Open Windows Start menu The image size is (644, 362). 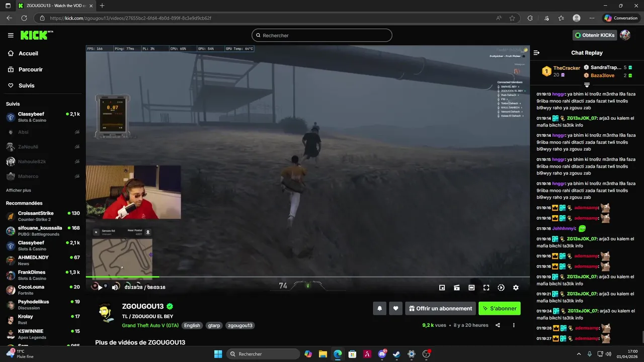(218, 354)
